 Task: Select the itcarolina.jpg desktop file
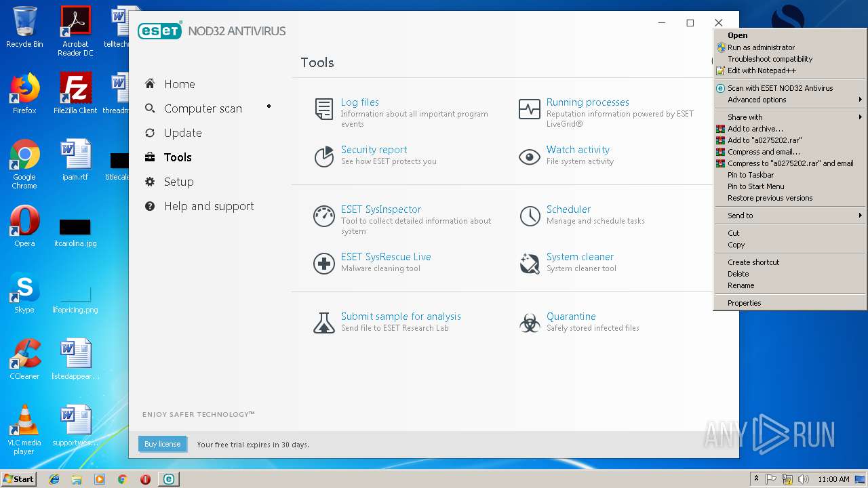75,231
